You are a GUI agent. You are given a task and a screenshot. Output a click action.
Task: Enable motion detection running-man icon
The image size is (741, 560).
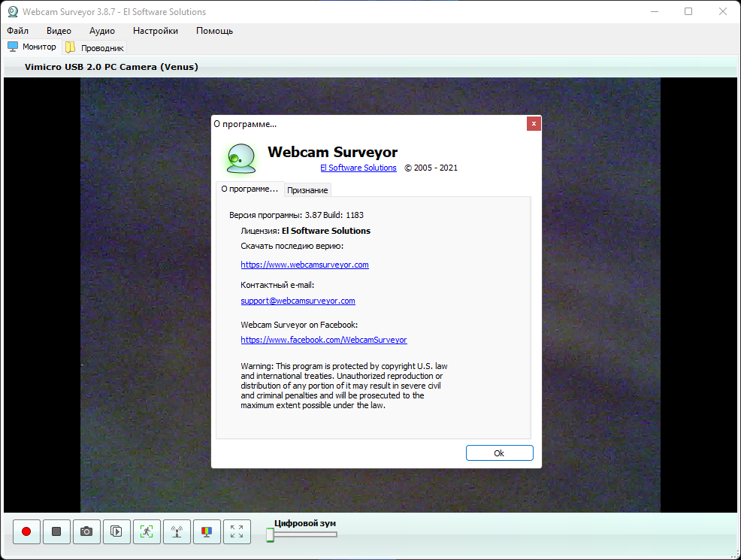click(x=147, y=531)
